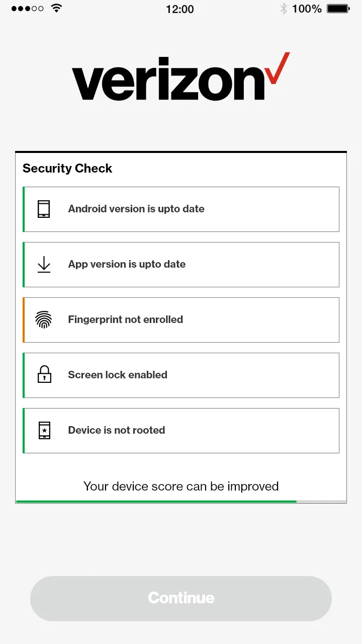Click the rooted device star icon
Viewport: 362px width, 644px height.
(x=44, y=430)
